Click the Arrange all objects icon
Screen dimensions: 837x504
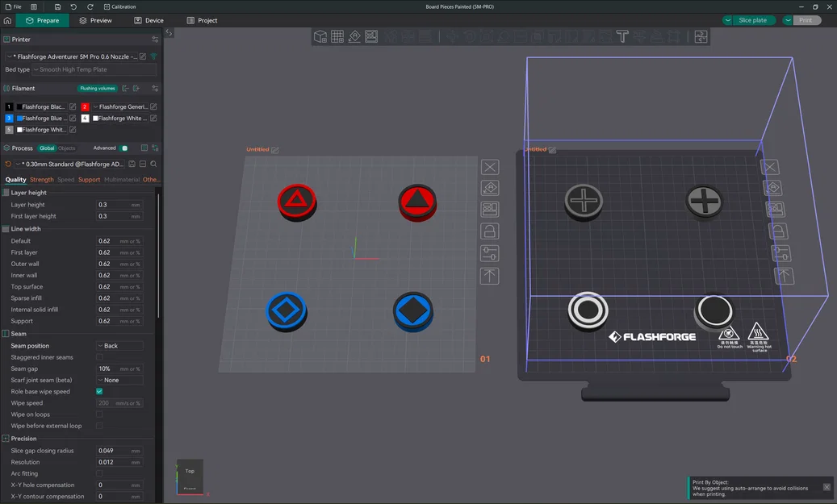(x=371, y=36)
